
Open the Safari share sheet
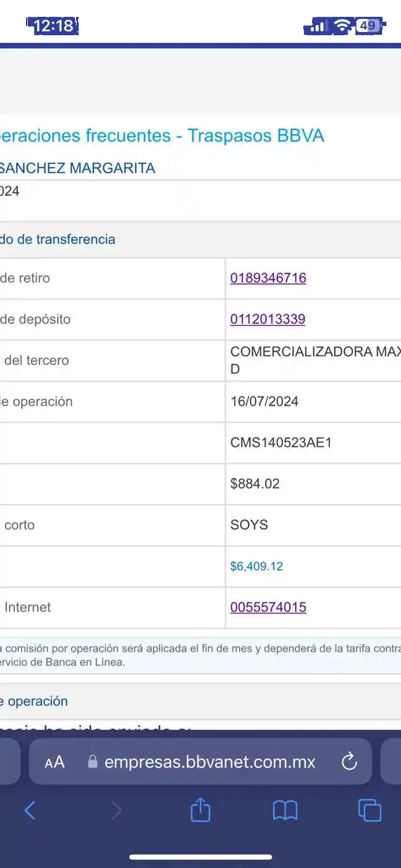pyautogui.click(x=200, y=810)
